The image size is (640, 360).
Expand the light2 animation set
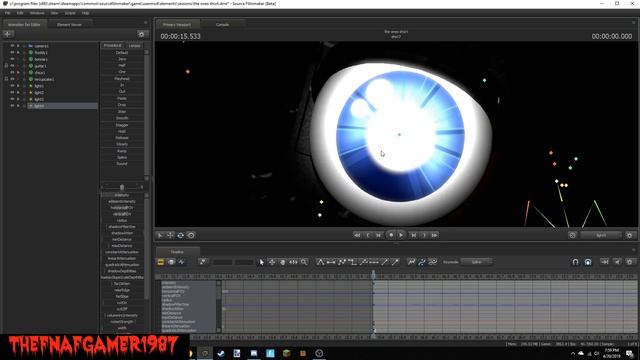[24, 92]
